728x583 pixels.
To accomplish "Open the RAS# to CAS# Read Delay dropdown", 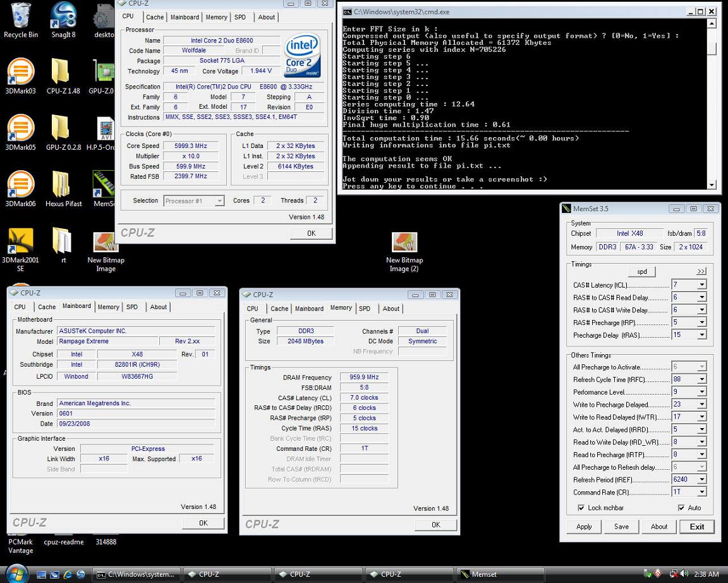I will pyautogui.click(x=702, y=297).
